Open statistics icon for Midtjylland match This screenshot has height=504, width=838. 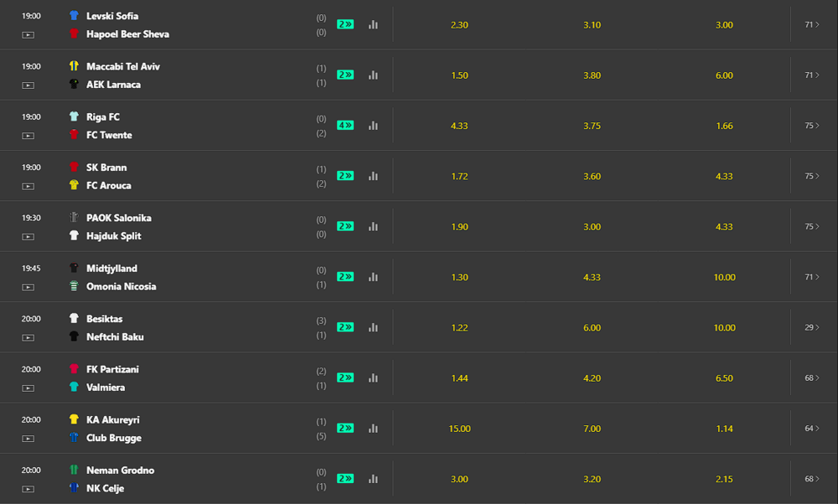(373, 277)
